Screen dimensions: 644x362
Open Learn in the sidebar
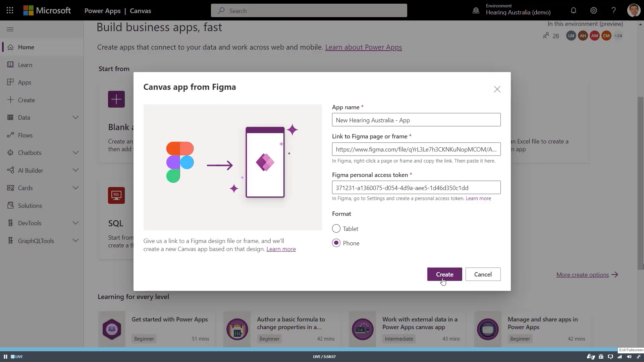tap(42, 65)
